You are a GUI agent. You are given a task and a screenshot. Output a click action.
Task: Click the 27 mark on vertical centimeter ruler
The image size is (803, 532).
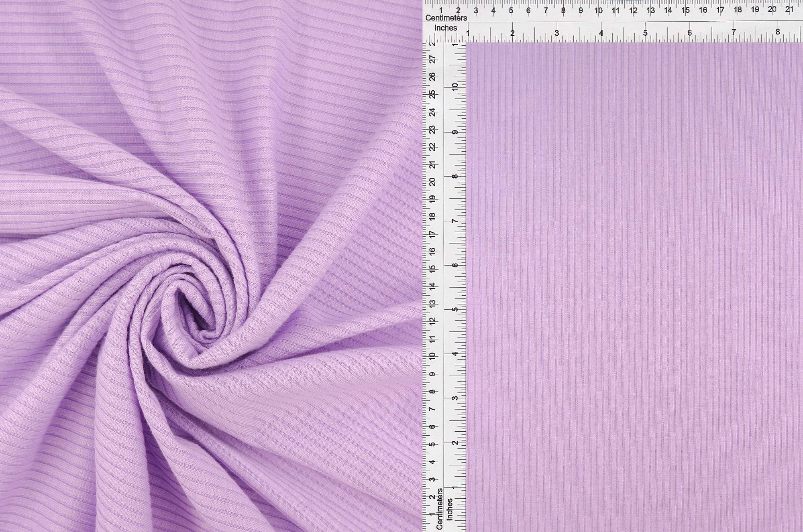(x=432, y=59)
